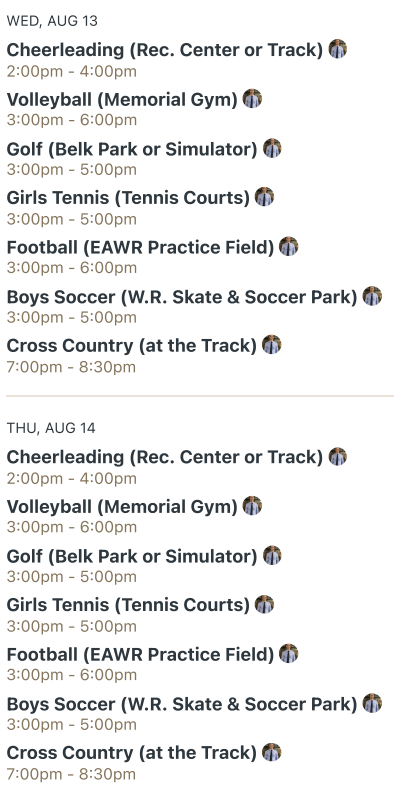Click avatar next to Wednesday Girls Tennis
This screenshot has width=394, height=794.
pos(264,196)
